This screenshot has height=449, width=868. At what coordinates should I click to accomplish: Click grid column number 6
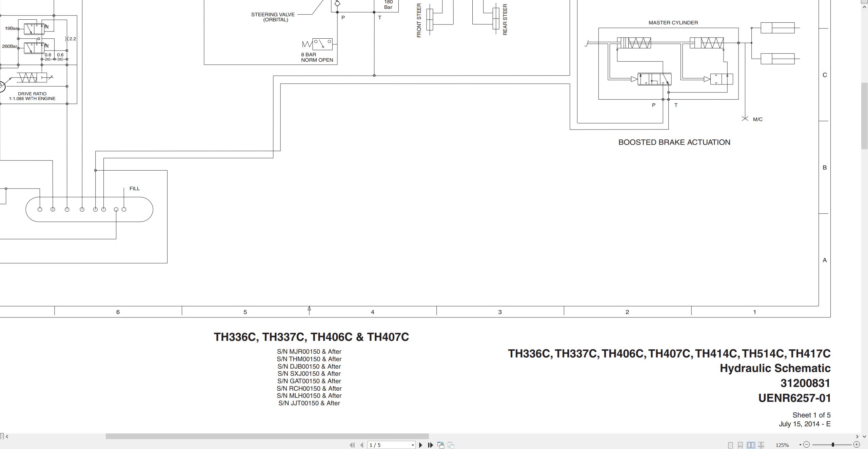pyautogui.click(x=118, y=312)
